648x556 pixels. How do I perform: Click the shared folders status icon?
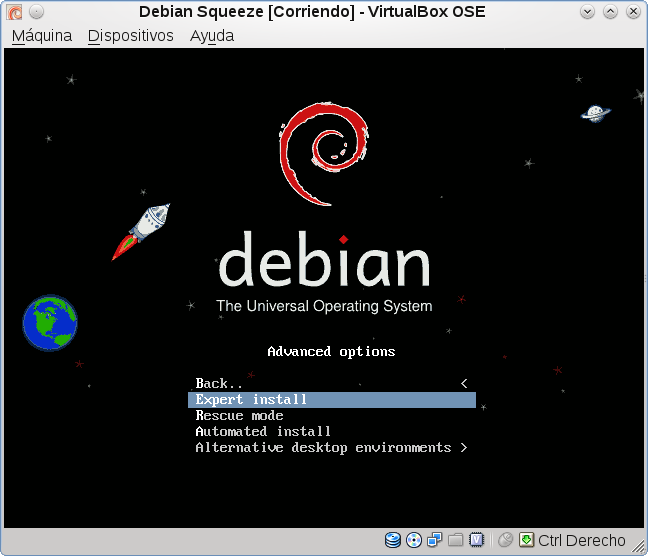tap(455, 540)
